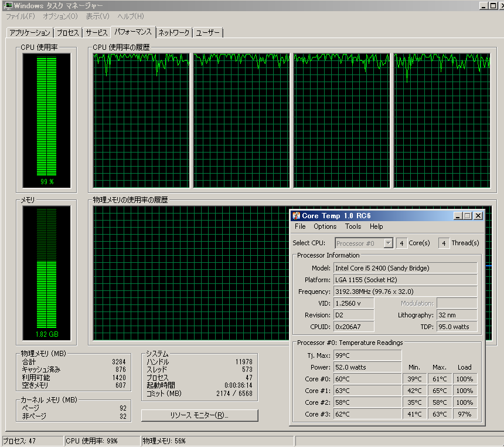Click the 合計 physical memory value 3284
This screenshot has height=447, width=504.
[x=119, y=362]
